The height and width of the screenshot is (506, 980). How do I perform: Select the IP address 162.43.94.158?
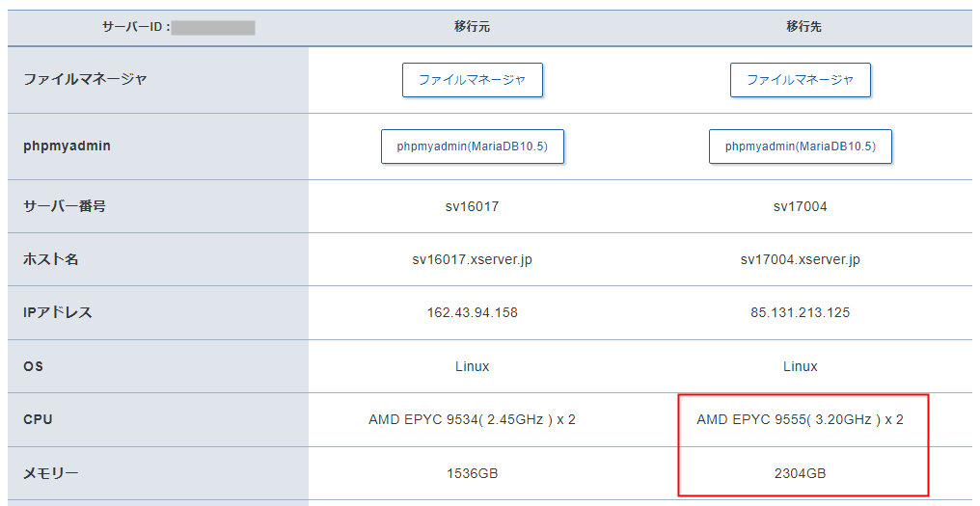point(472,313)
